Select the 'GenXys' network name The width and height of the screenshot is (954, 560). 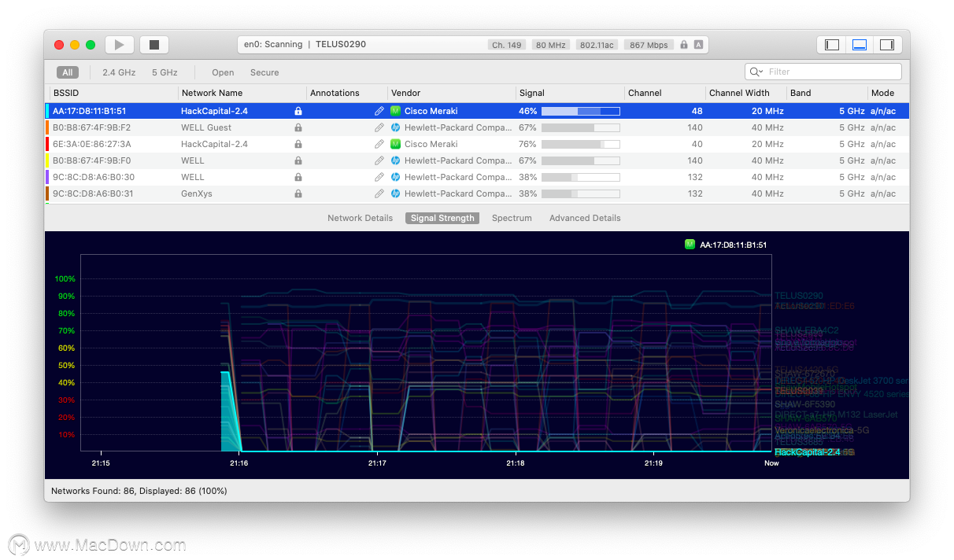point(197,193)
